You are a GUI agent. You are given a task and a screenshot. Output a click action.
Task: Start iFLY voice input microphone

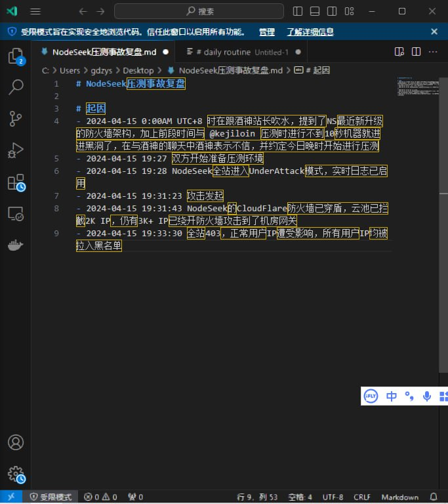427,396
